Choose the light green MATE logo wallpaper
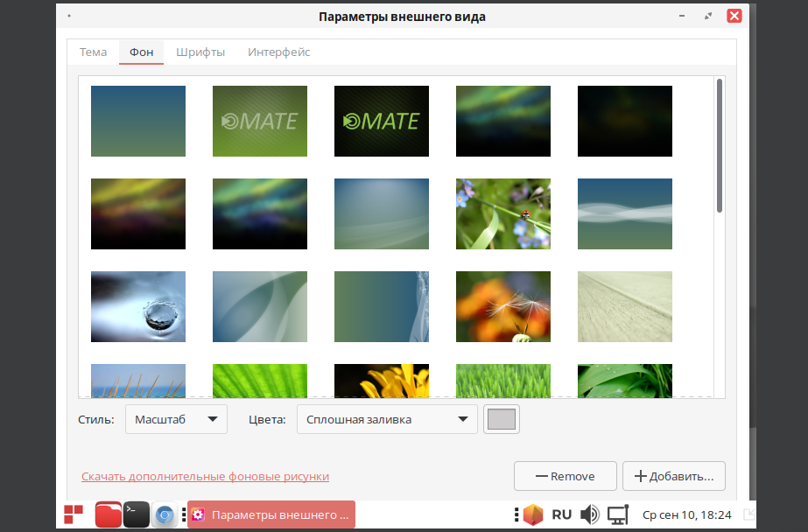Viewport: 808px width, 532px height. point(260,121)
